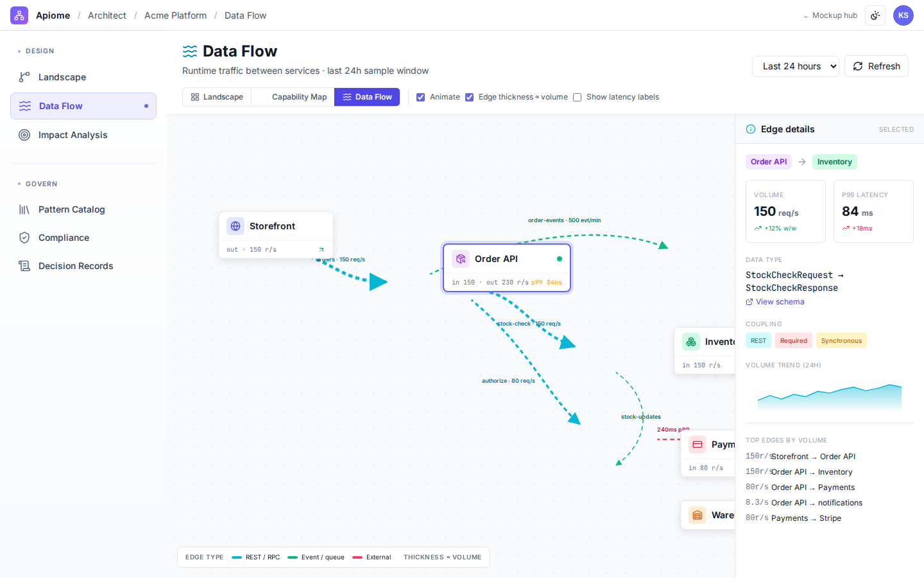924x578 pixels.
Task: Click the p99 latency trend icon
Action: click(846, 228)
